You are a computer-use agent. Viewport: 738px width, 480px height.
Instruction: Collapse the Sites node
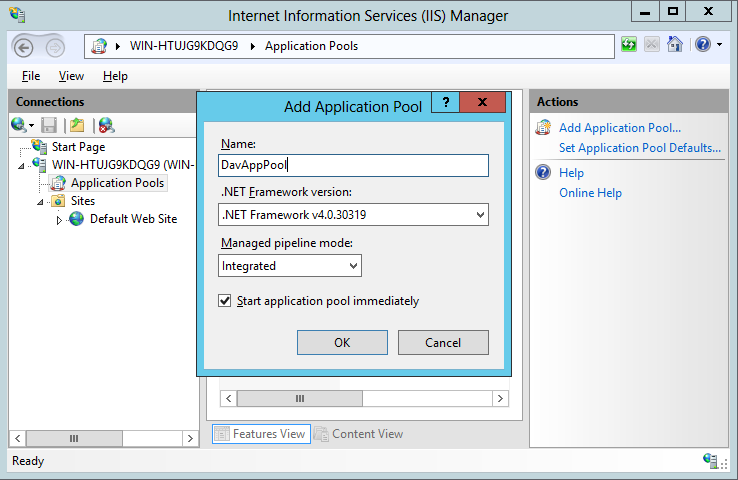(x=40, y=202)
